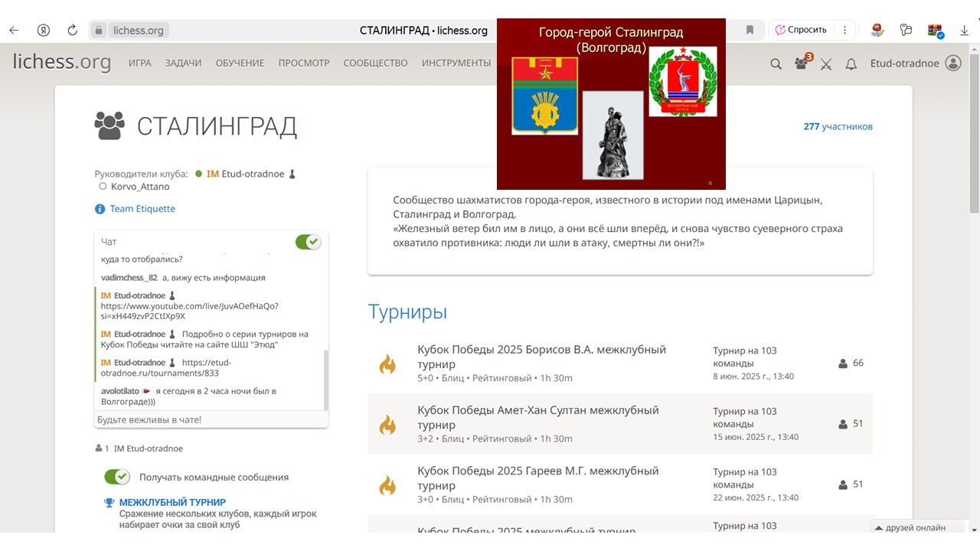The image size is (980, 551).
Task: Open Кубок Победы 2025 Борисов В.А. tournament
Action: coord(541,357)
